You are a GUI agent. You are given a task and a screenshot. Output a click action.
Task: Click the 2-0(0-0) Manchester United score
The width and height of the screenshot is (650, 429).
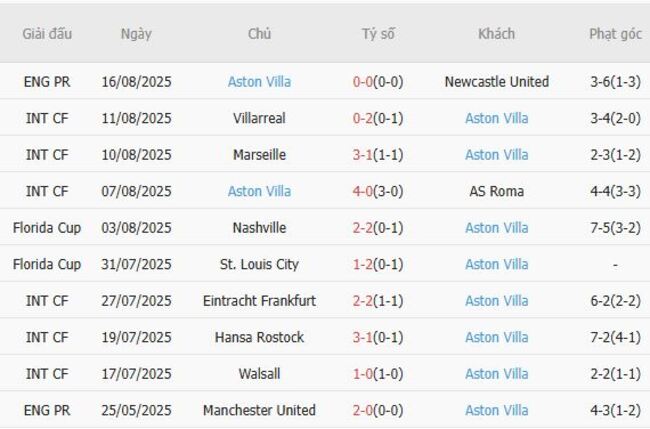click(x=378, y=410)
